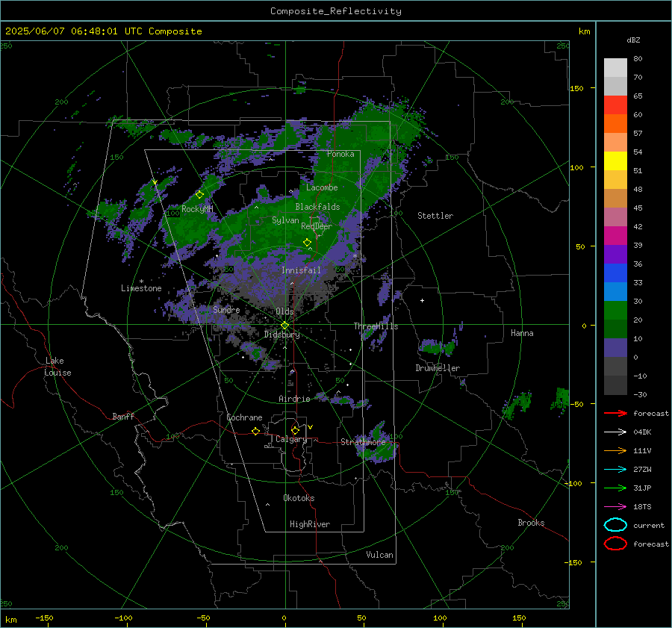Click the RockyMH label on the map
Screen dimensions: 672x628
coord(197,209)
